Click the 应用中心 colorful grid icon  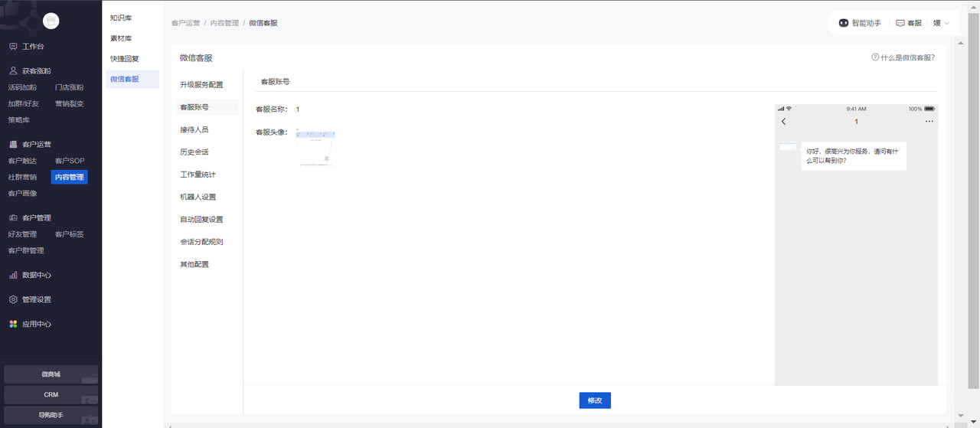tap(13, 324)
